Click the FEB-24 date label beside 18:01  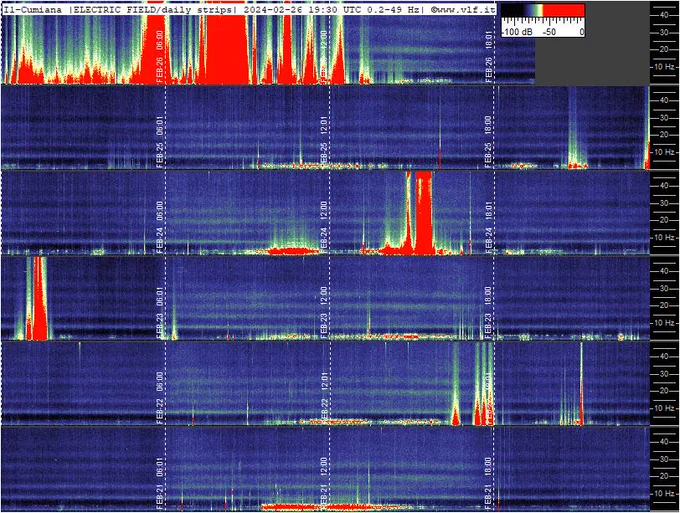pyautogui.click(x=489, y=239)
